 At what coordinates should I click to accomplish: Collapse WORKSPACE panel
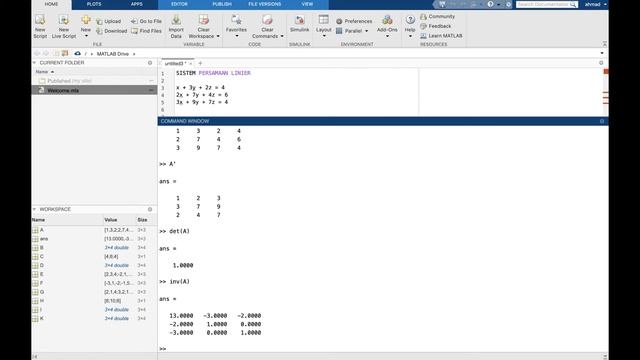pyautogui.click(x=35, y=209)
